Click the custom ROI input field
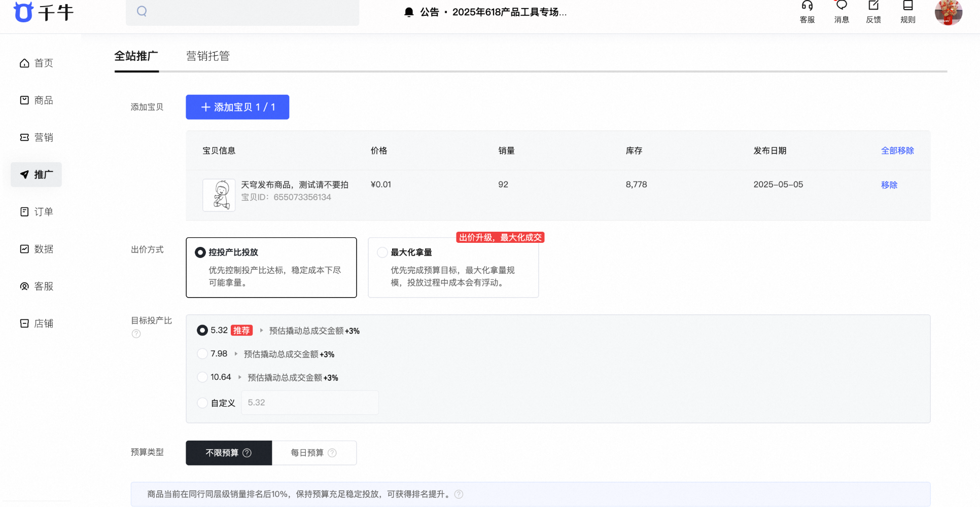Viewport: 980px width, 507px height. [310, 403]
